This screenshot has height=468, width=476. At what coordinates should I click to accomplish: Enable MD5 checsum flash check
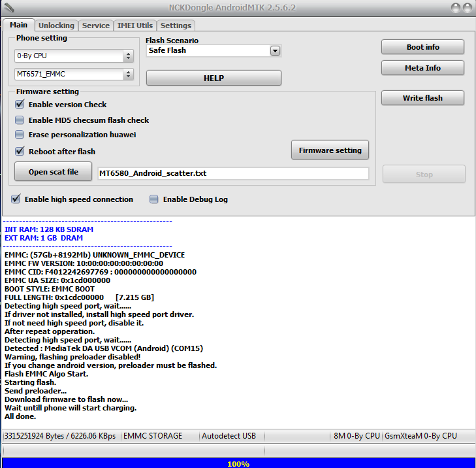(20, 120)
